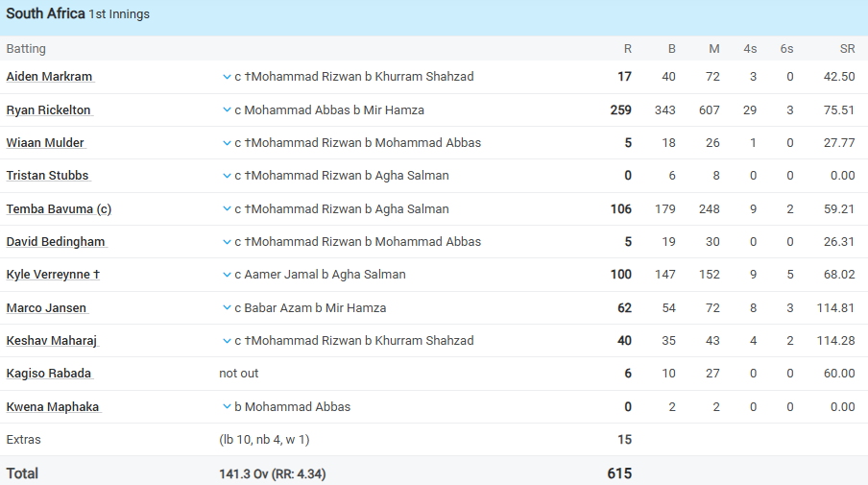Open Wiaan Mulder's player page
Screen dimensions: 868x485
[x=45, y=143]
